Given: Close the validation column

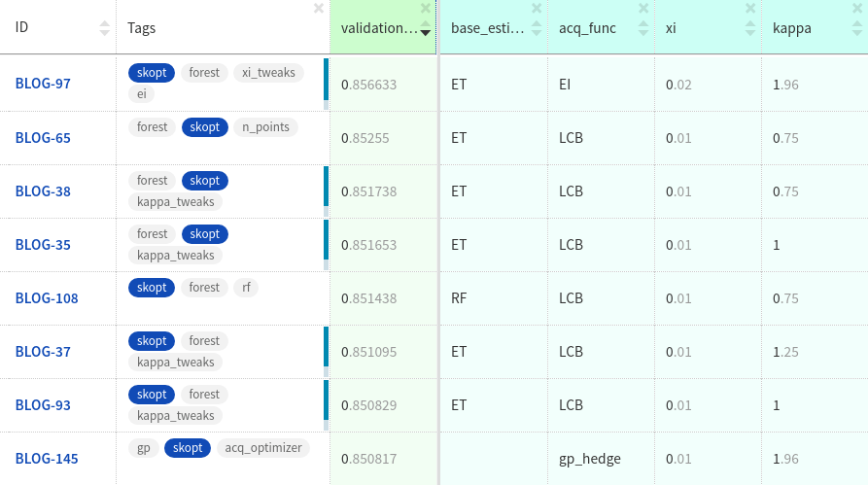Looking at the screenshot, I should (x=425, y=9).
